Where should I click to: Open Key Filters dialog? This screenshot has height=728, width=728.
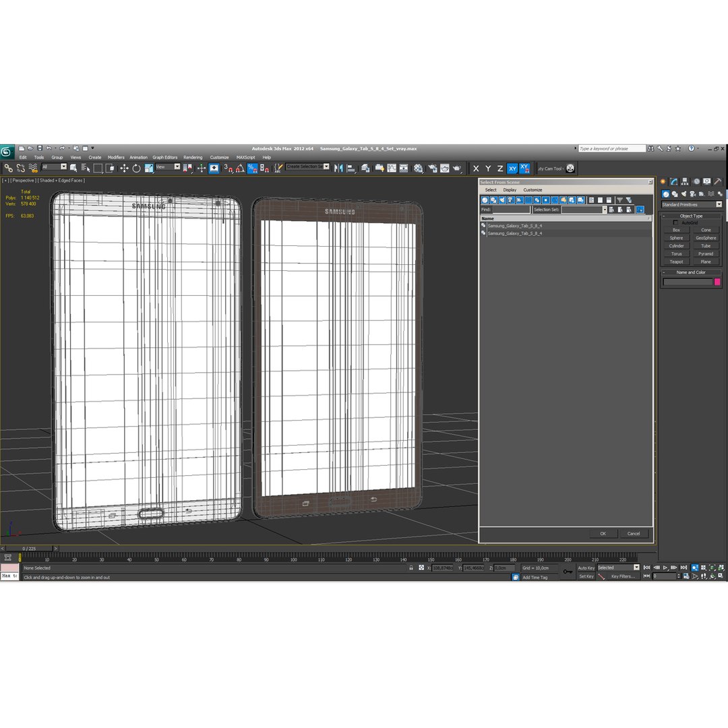tap(623, 576)
